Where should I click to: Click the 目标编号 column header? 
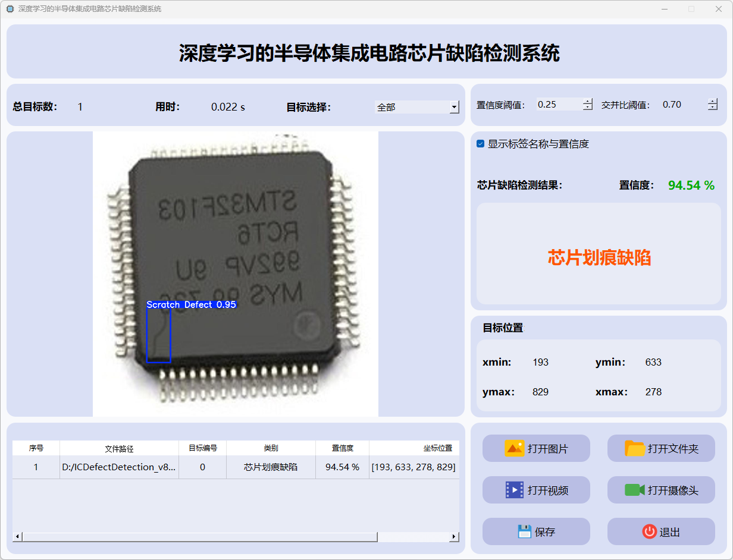(x=202, y=448)
